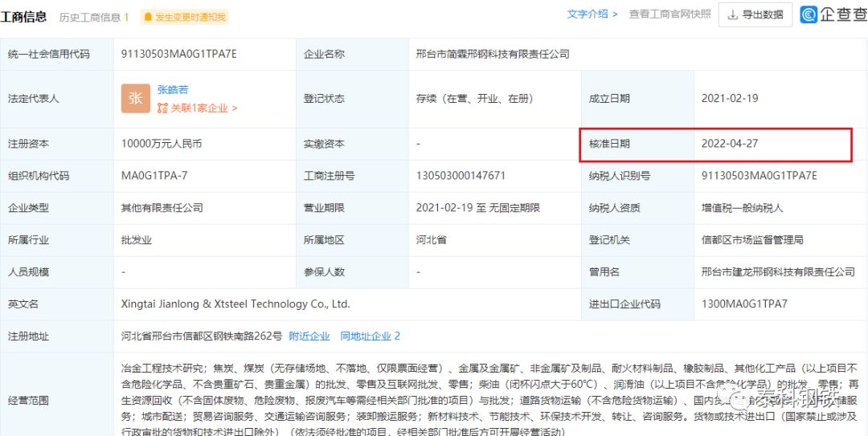Viewport: 868px width, 436px height.
Task: Open the 同地址企业 same-address companies link
Action: point(370,336)
